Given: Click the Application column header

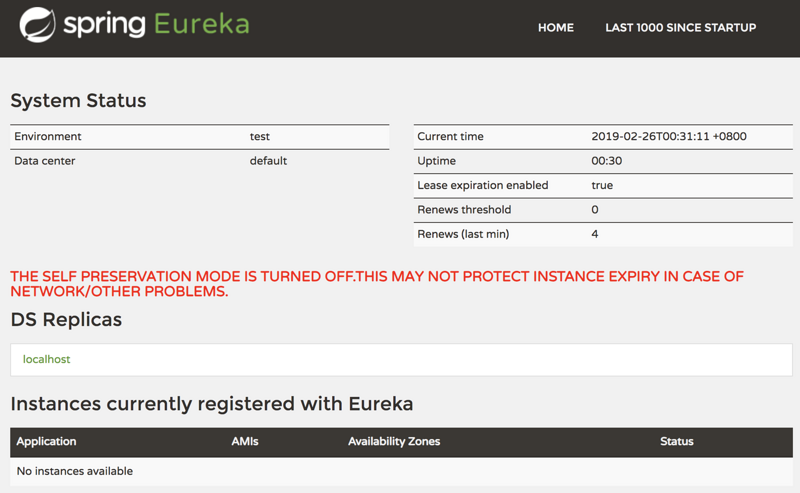Looking at the screenshot, I should pos(46,441).
